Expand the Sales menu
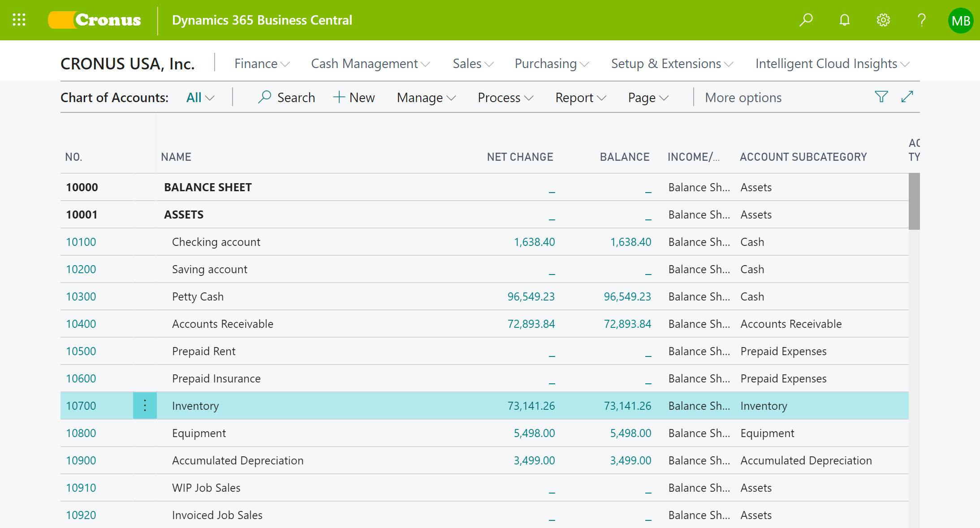Viewport: 980px width, 528px height. [473, 64]
